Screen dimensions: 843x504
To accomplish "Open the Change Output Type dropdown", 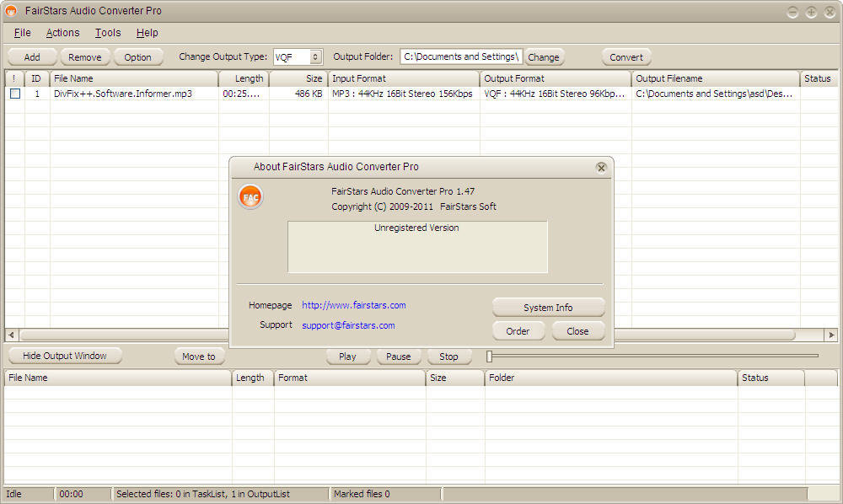I will 315,56.
